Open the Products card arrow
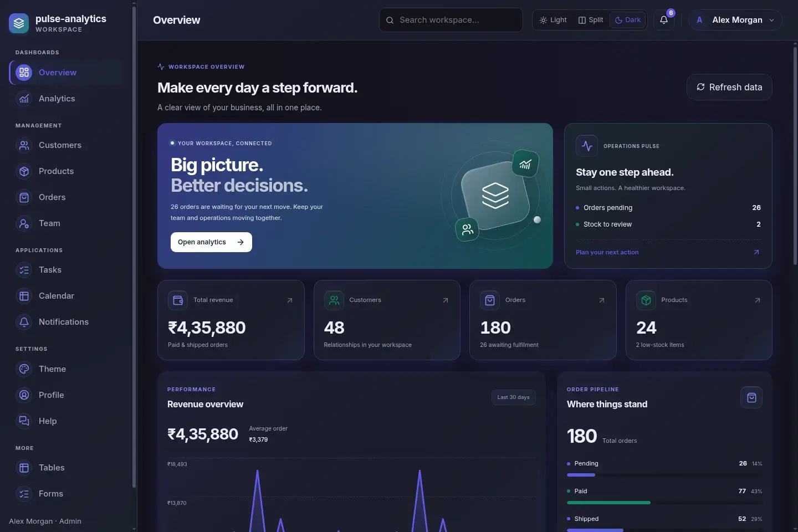 pyautogui.click(x=758, y=300)
